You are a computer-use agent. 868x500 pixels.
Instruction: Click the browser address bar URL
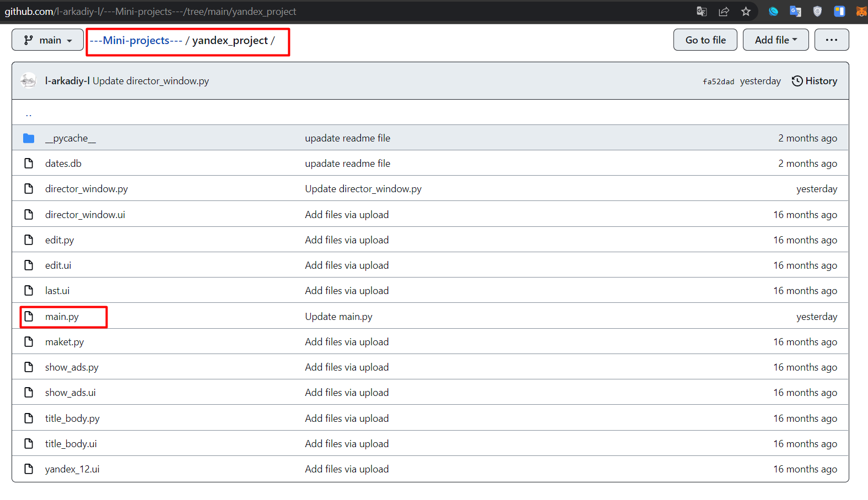tap(150, 12)
